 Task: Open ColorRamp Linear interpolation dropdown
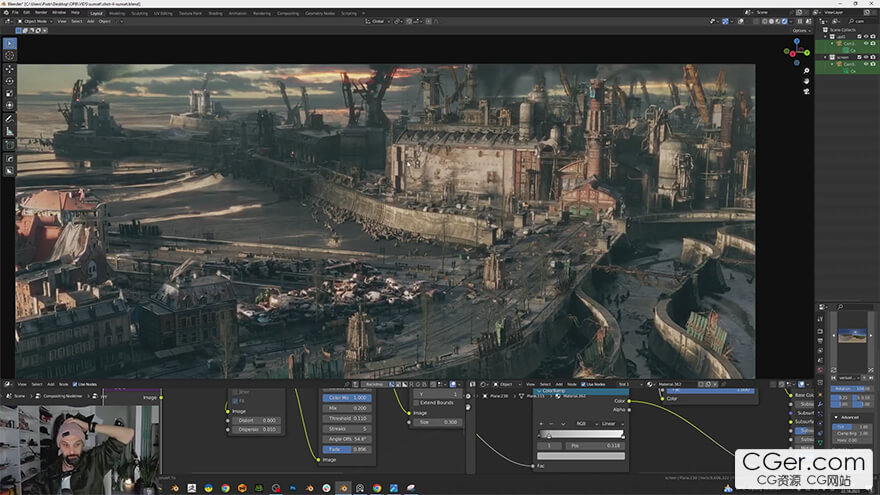point(613,424)
